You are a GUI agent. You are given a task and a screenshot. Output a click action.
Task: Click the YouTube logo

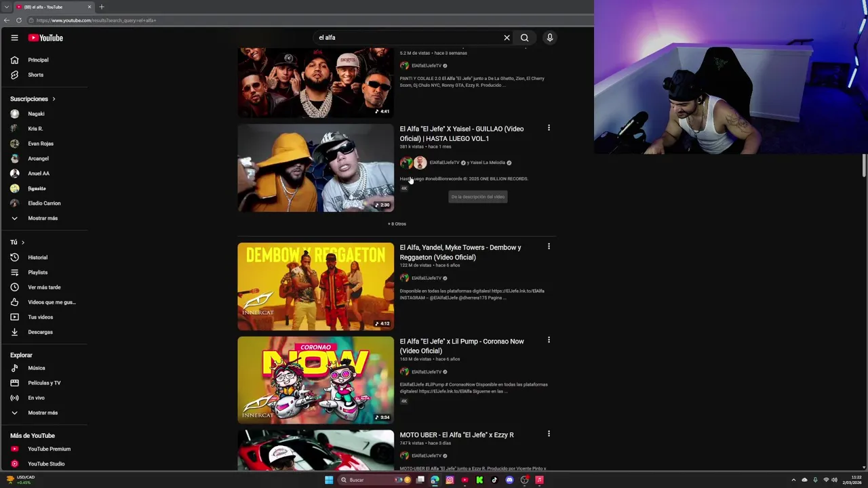pyautogui.click(x=45, y=38)
